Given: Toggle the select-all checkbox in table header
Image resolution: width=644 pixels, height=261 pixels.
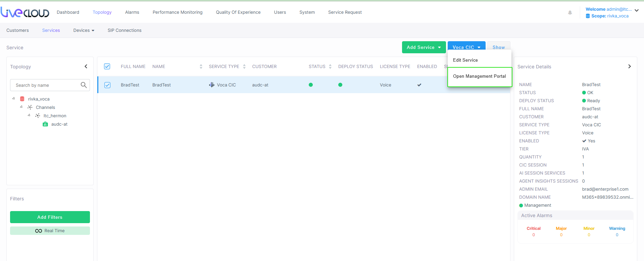Looking at the screenshot, I should pos(107,66).
